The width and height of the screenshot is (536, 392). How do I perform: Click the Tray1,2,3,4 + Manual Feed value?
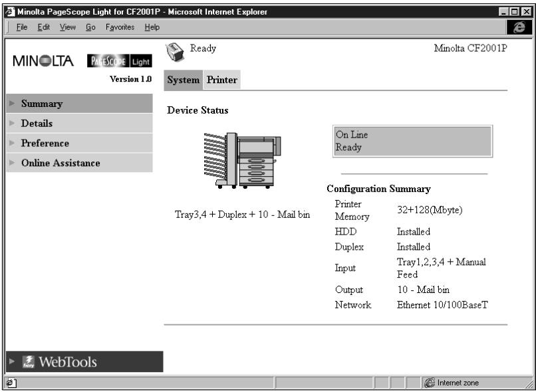(441, 268)
